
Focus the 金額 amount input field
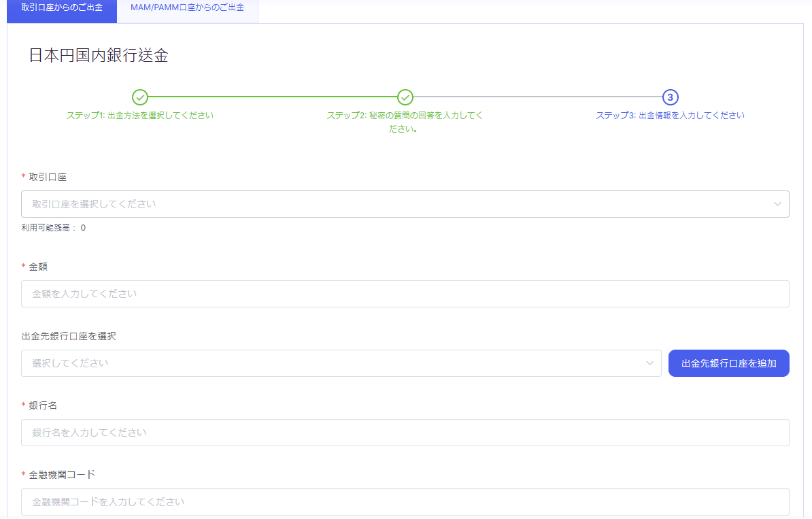[405, 294]
